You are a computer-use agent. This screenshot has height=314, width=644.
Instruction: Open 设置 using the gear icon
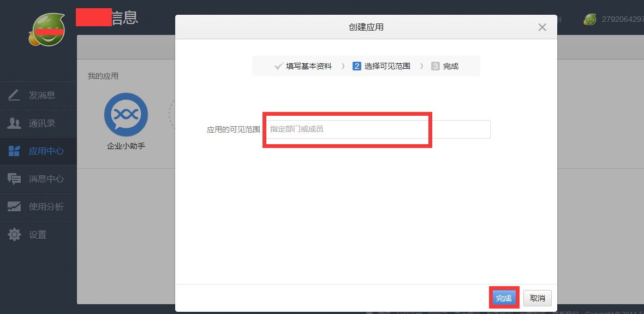pos(14,235)
